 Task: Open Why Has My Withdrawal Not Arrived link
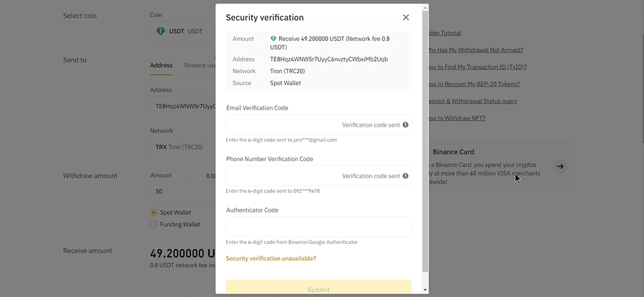point(476,50)
